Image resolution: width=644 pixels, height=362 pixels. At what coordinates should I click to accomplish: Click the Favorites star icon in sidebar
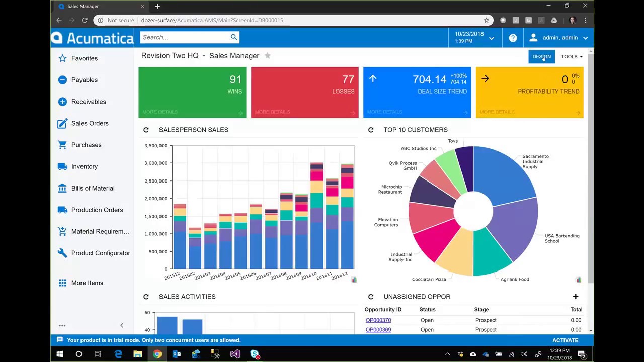(x=62, y=58)
